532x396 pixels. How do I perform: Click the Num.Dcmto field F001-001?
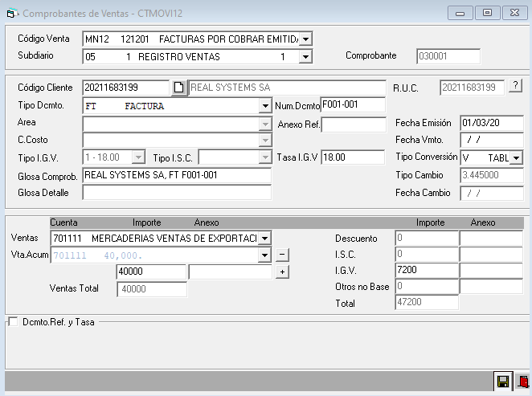pyautogui.click(x=352, y=104)
